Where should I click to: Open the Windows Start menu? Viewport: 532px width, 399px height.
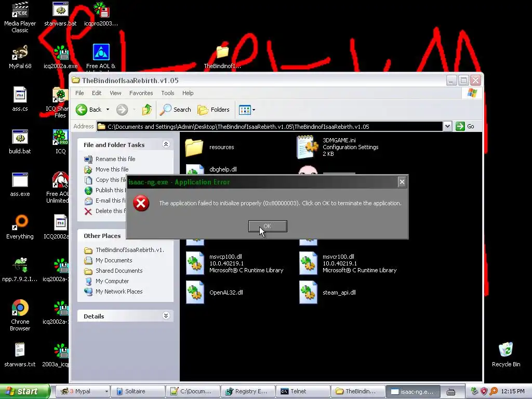(24, 391)
